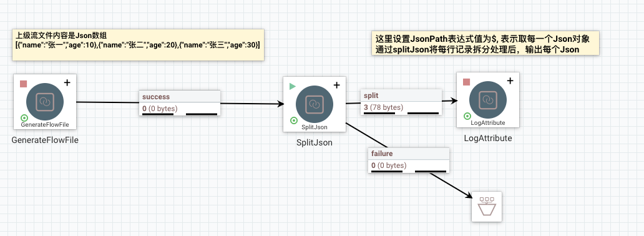
Task: Click the red stopped indicator on LogAttribute
Action: pyautogui.click(x=466, y=82)
